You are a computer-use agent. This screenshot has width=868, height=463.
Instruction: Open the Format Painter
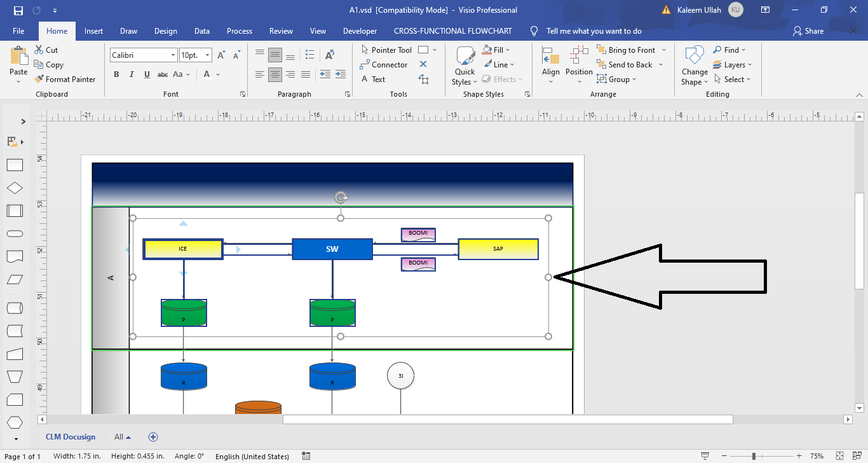click(x=65, y=79)
